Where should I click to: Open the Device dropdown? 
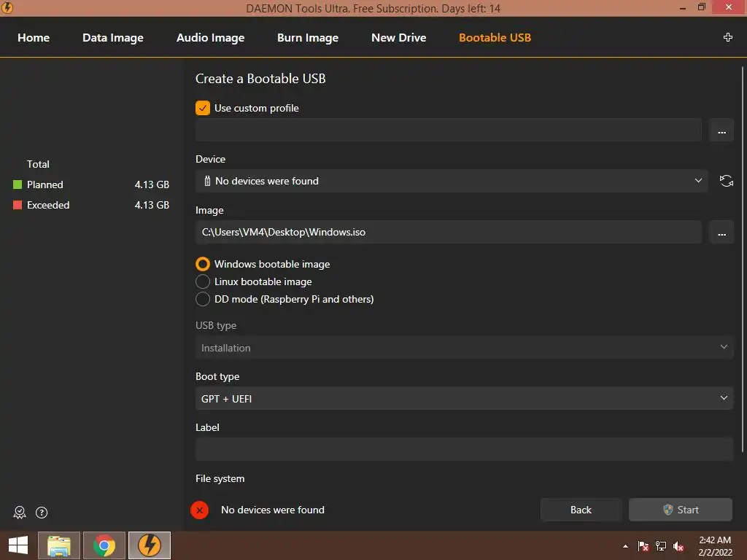[x=451, y=181]
